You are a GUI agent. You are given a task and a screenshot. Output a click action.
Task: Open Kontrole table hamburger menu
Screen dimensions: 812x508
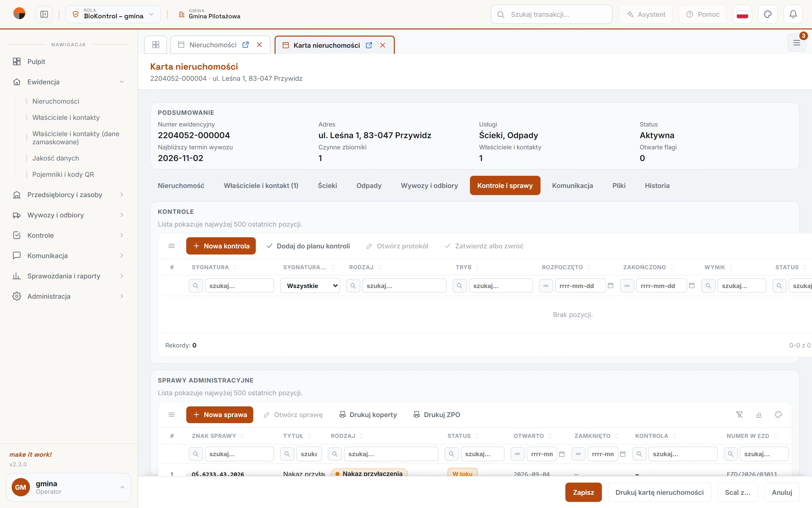pyautogui.click(x=172, y=246)
